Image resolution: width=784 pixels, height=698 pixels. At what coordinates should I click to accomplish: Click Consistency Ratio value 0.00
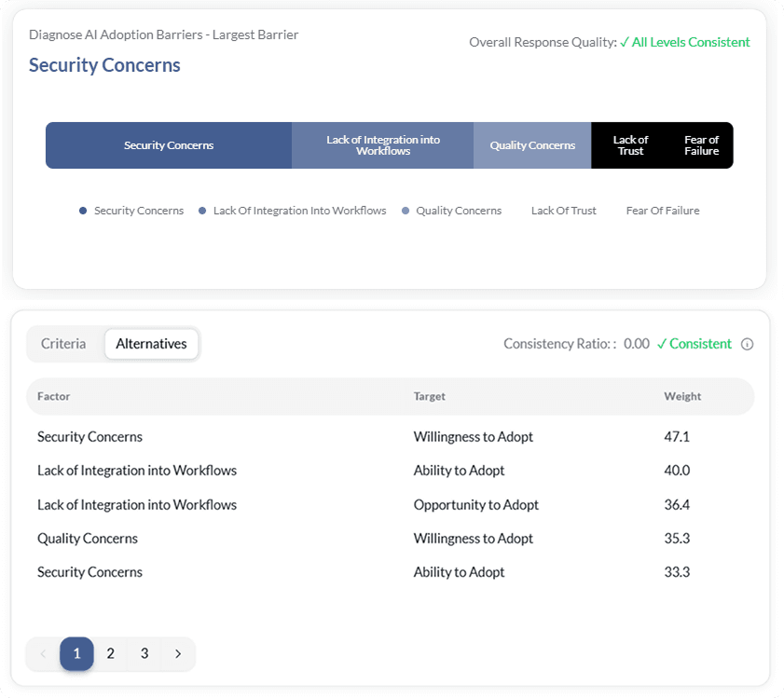click(x=636, y=344)
